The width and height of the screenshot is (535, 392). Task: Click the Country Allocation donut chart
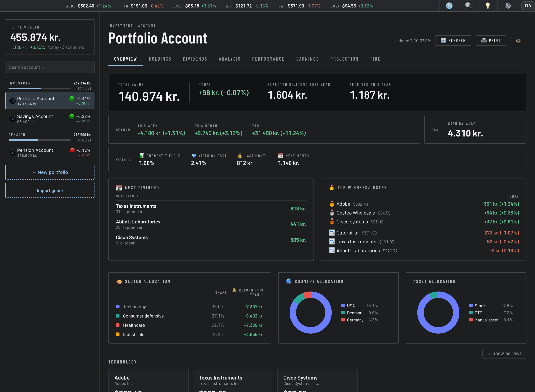[310, 313]
